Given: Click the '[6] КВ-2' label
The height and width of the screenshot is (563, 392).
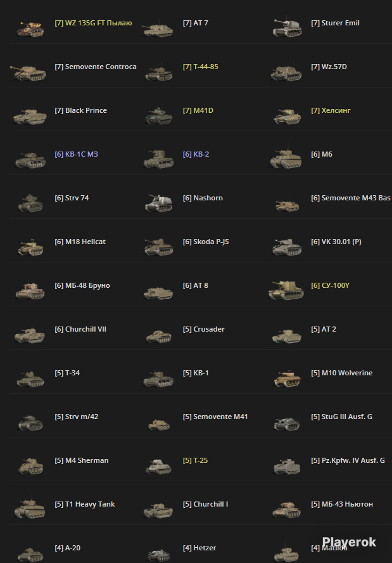Looking at the screenshot, I should [196, 155].
